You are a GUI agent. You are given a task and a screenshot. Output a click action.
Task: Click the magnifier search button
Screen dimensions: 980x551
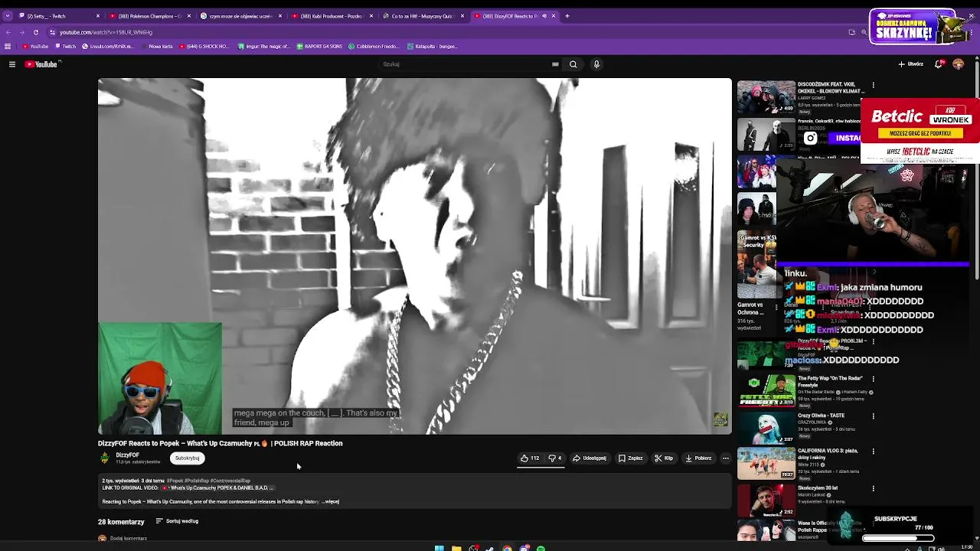point(573,64)
